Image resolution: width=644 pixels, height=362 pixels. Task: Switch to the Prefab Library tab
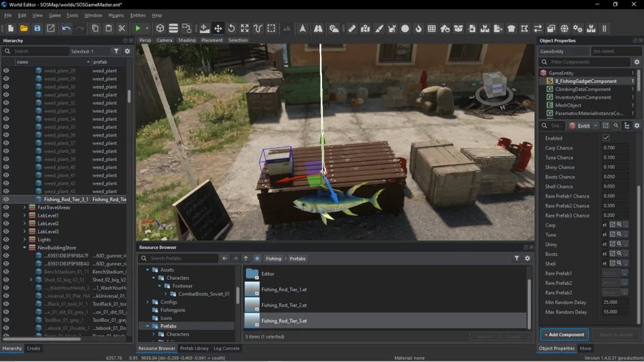(x=194, y=348)
